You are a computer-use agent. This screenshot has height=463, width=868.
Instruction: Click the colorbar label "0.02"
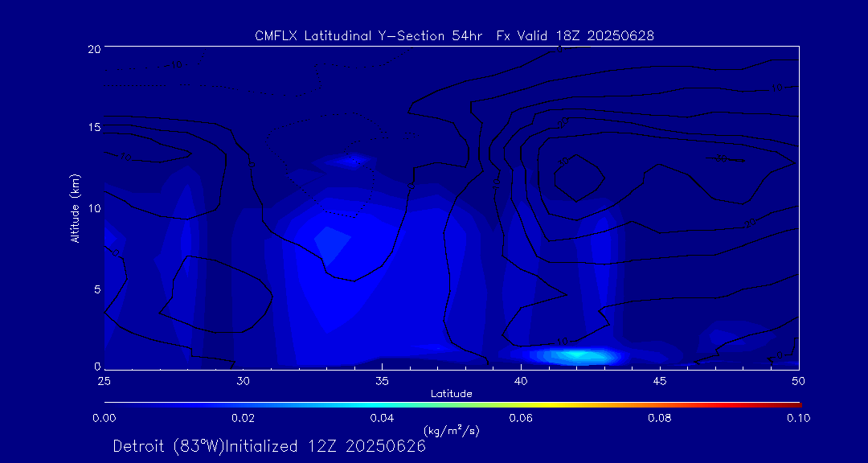coord(243,418)
